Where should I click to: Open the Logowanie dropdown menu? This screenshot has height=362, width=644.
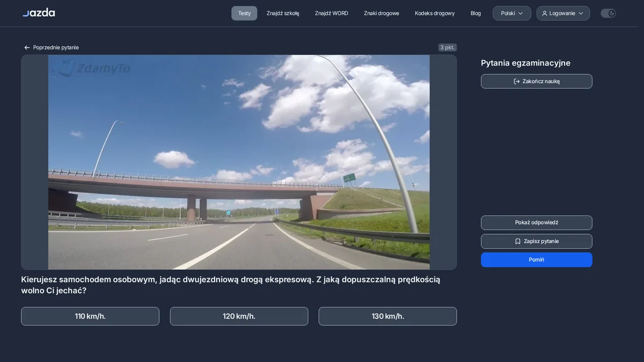click(563, 13)
